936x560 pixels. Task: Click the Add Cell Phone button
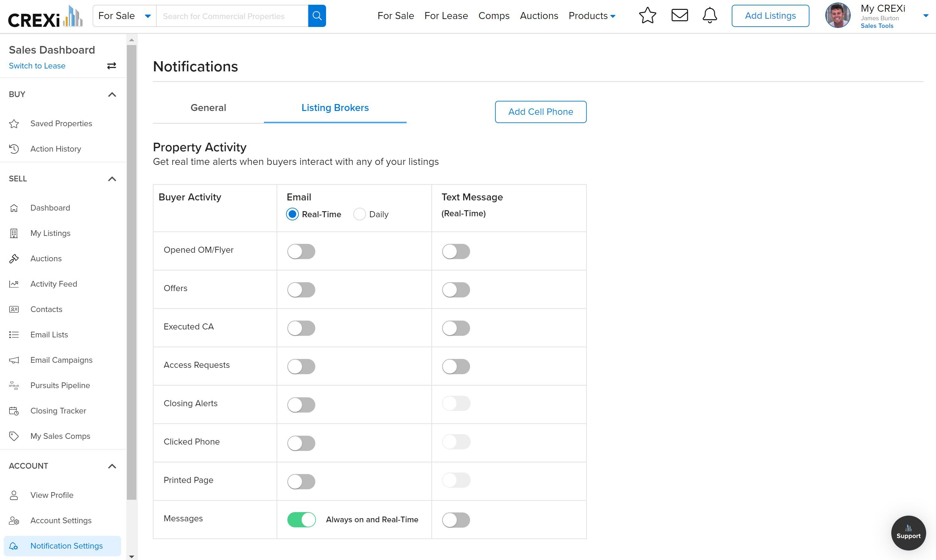[x=540, y=112]
